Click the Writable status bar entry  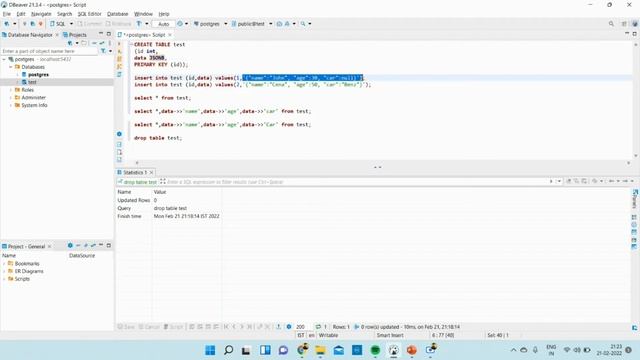[x=328, y=335]
